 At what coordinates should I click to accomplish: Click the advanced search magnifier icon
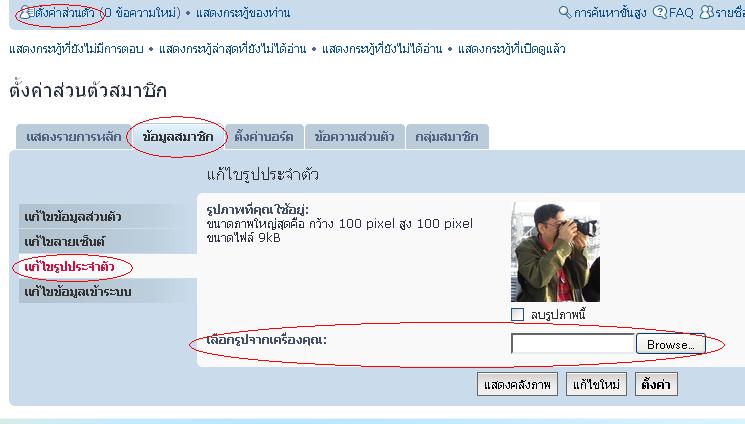[x=565, y=13]
